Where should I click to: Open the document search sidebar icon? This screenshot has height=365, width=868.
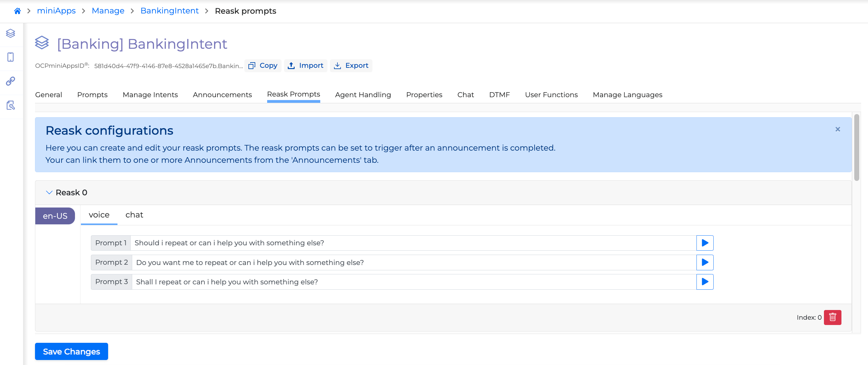coord(11,105)
